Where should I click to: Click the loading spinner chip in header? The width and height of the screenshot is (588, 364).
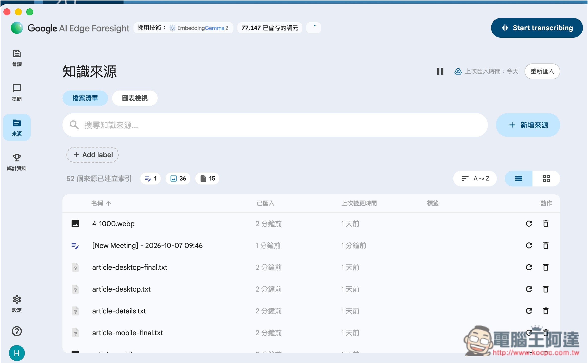click(x=314, y=28)
